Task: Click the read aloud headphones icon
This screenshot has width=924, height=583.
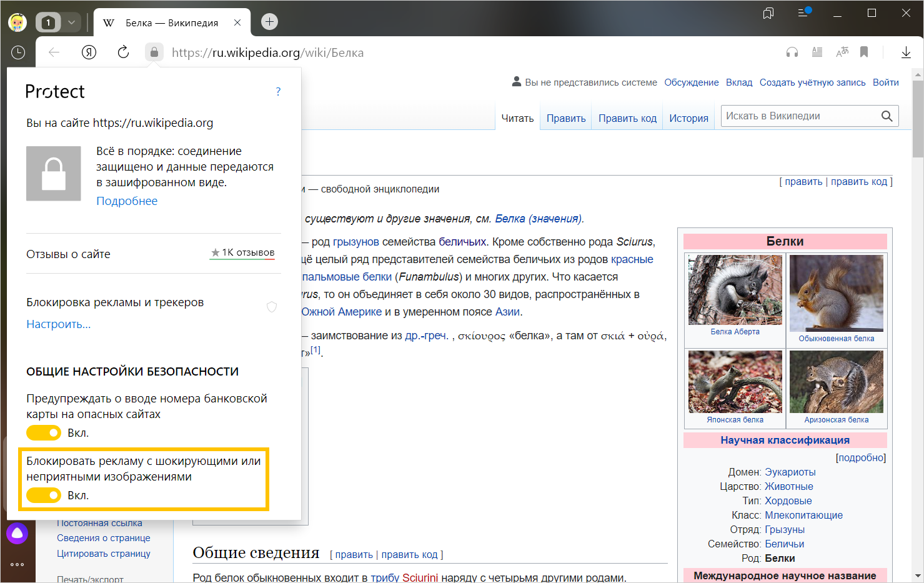Action: [x=792, y=52]
